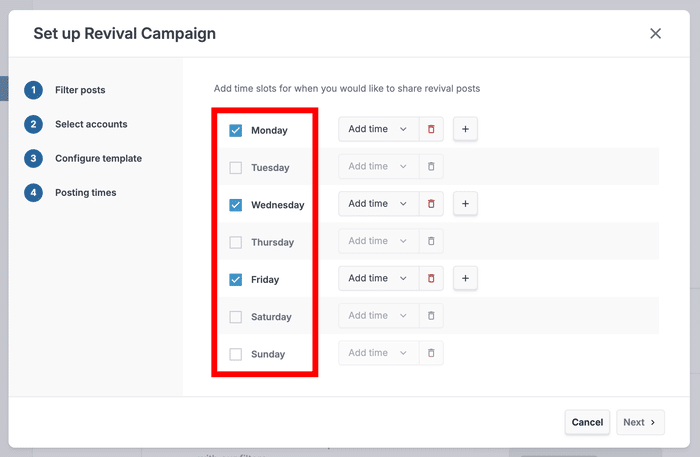Add another time slot for Monday

tap(465, 129)
